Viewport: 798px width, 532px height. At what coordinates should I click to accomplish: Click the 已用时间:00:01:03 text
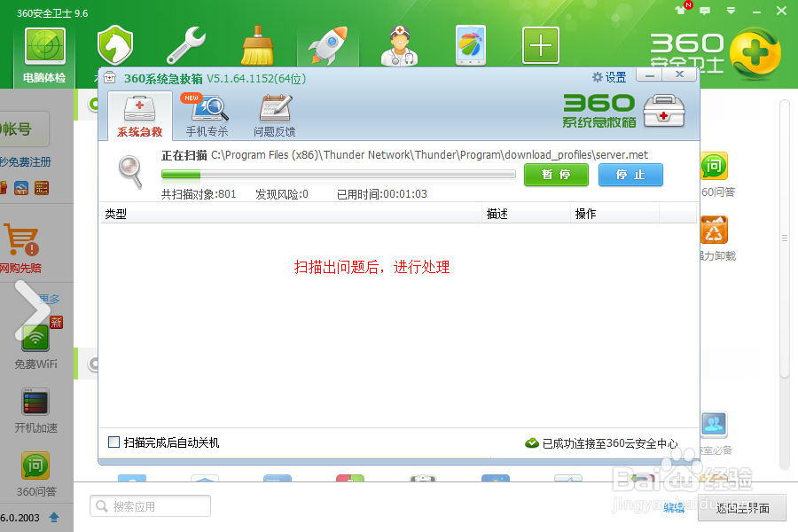(x=381, y=194)
